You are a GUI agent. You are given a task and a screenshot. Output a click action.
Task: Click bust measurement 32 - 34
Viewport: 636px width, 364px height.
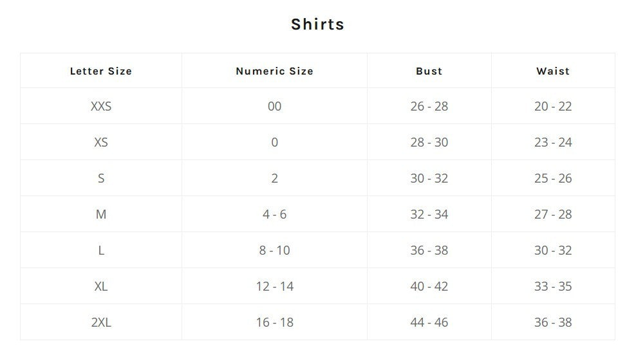429,214
